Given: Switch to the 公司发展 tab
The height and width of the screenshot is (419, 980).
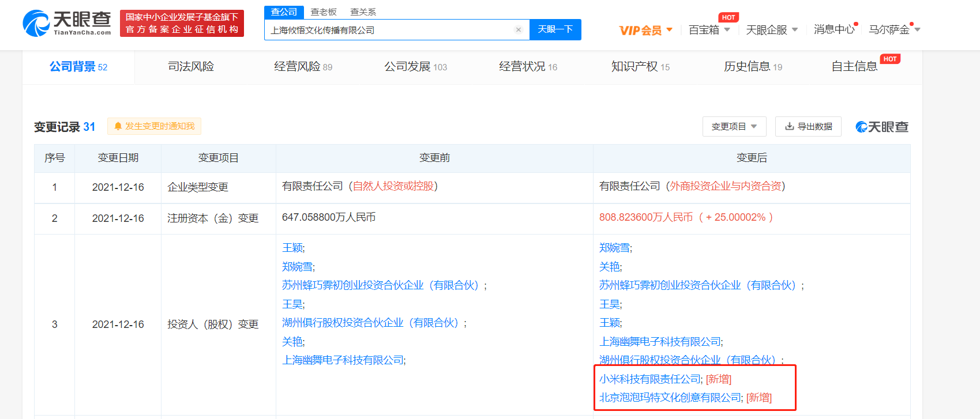Looking at the screenshot, I should pos(416,67).
